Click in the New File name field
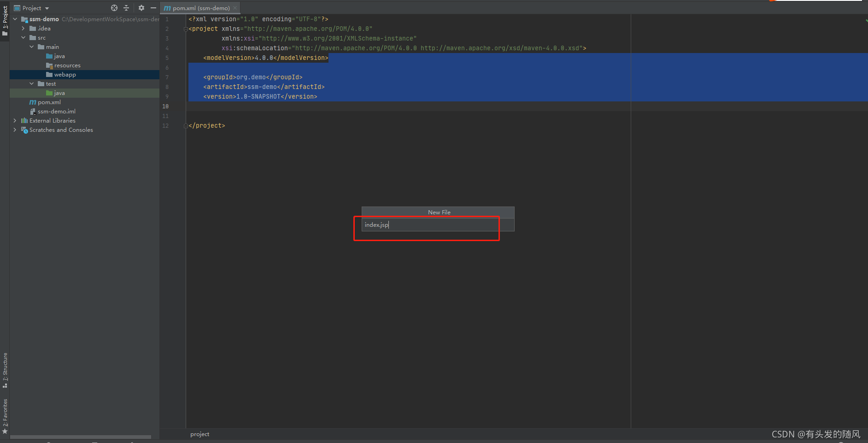The height and width of the screenshot is (443, 868). 438,224
